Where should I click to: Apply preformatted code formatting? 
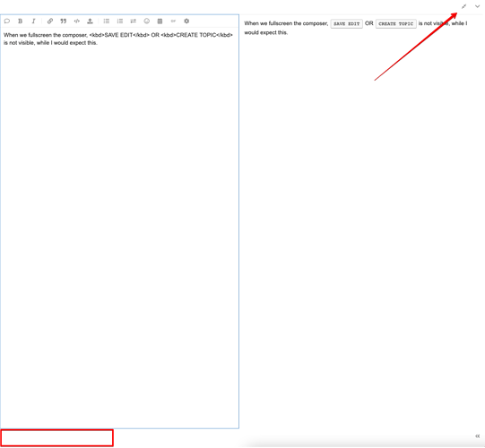(77, 21)
